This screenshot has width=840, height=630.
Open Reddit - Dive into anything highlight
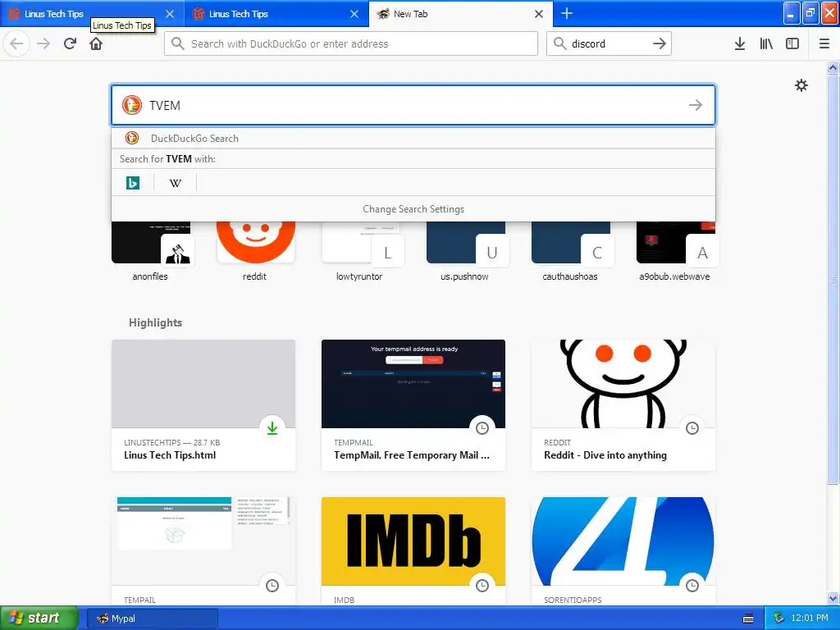pyautogui.click(x=623, y=405)
